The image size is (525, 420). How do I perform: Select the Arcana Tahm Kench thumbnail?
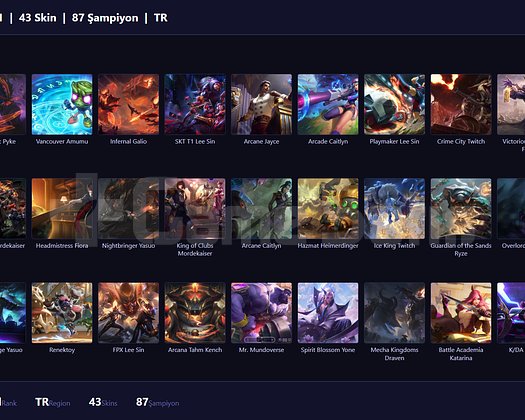195,313
